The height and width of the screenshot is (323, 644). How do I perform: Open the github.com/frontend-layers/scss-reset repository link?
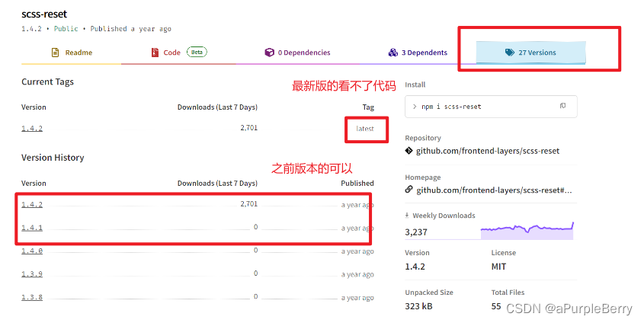pyautogui.click(x=488, y=151)
